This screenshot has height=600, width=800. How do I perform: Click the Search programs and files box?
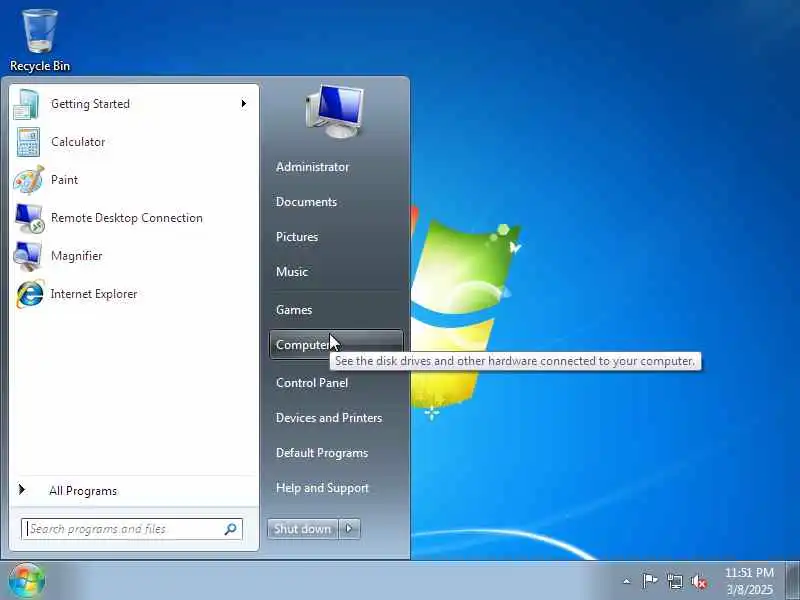pyautogui.click(x=132, y=529)
